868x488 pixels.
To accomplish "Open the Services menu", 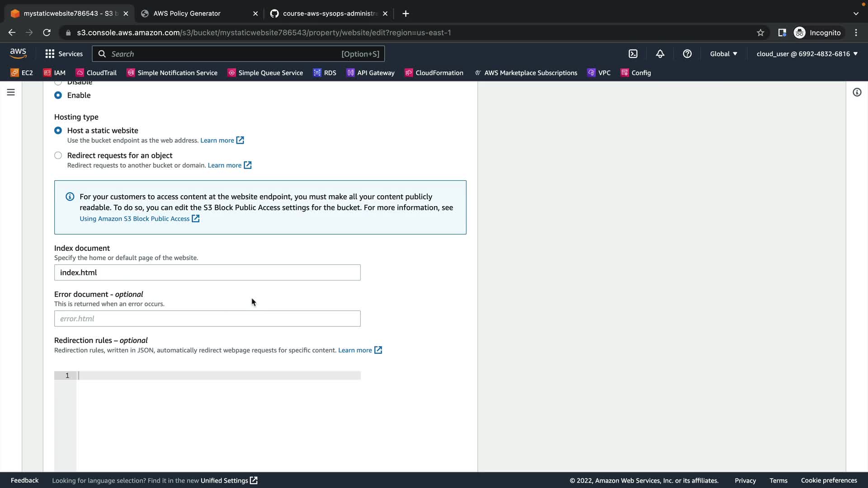I will point(64,54).
